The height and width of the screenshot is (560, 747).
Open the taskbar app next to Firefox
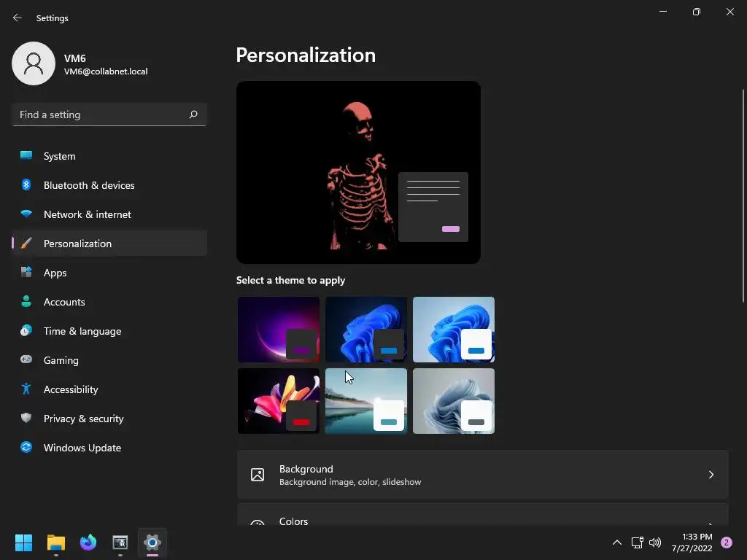point(120,542)
